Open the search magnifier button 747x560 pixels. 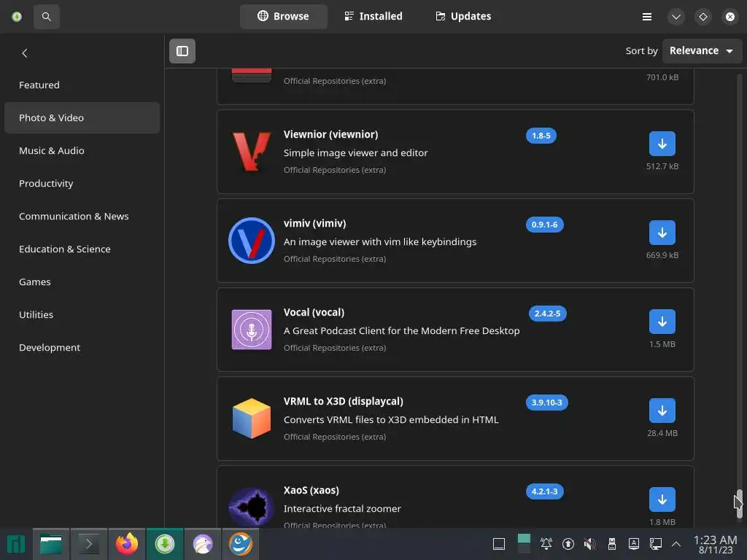(46, 17)
